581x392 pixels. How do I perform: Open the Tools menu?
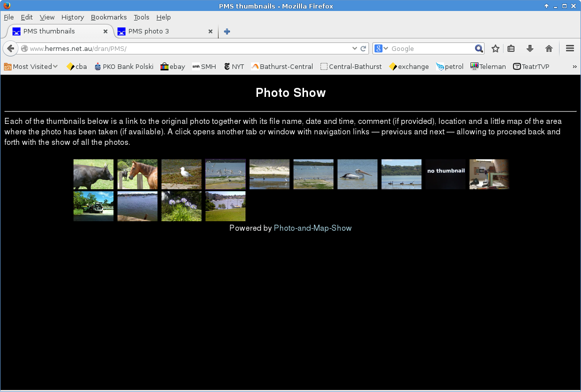[x=141, y=17]
